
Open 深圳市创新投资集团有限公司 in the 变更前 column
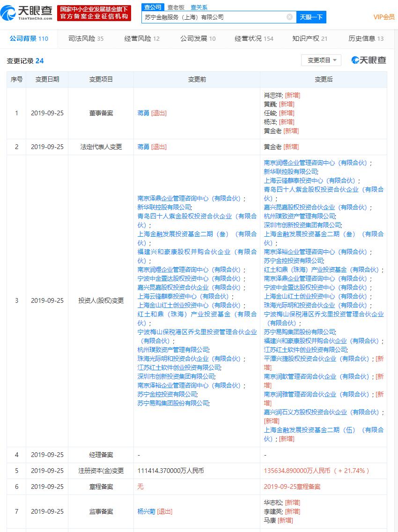176,376
